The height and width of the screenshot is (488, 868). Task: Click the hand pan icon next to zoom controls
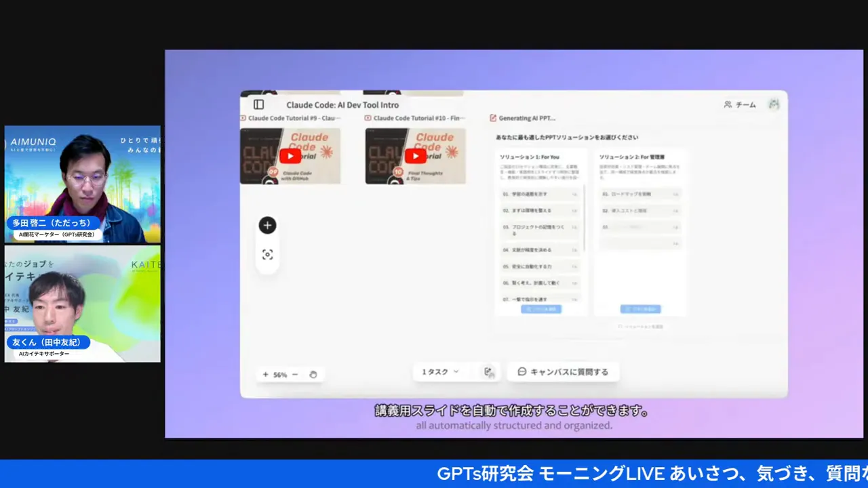[313, 374]
